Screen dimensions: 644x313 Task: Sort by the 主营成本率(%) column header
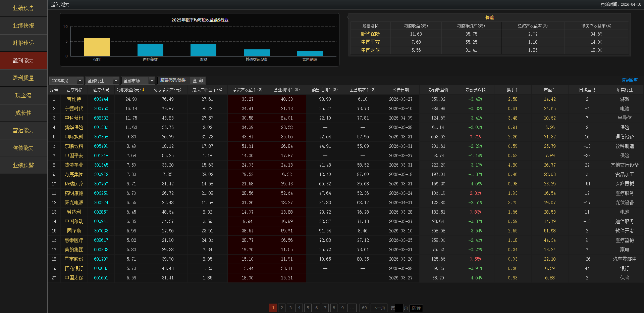click(363, 90)
